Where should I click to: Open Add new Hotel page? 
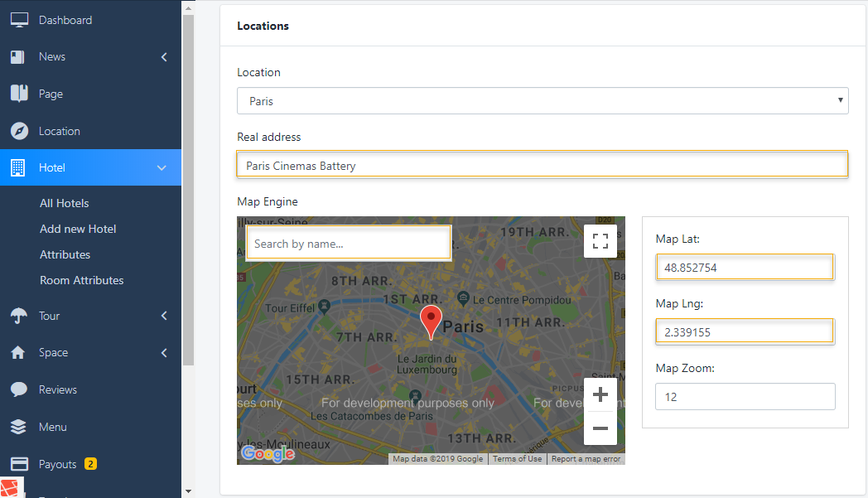[78, 229]
